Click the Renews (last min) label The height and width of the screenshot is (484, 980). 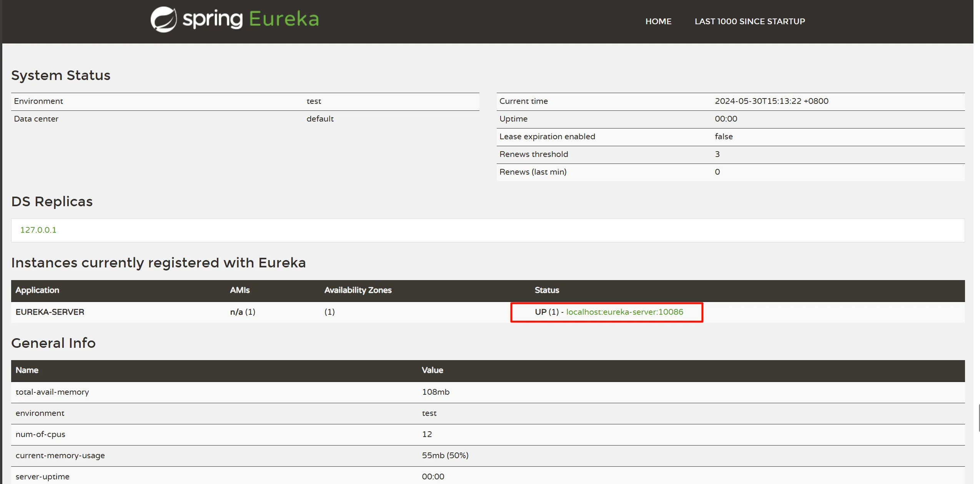pos(533,172)
